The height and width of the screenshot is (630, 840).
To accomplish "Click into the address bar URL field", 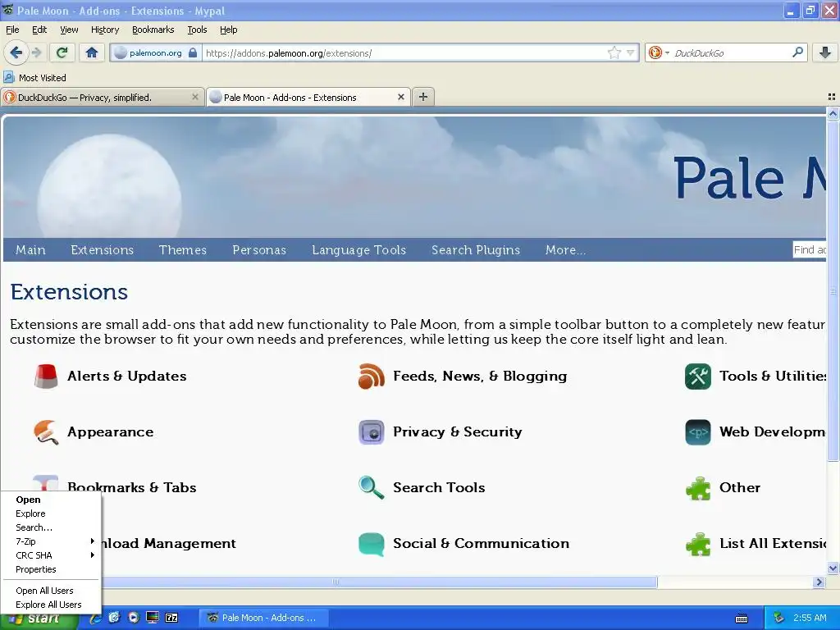I will pos(404,52).
